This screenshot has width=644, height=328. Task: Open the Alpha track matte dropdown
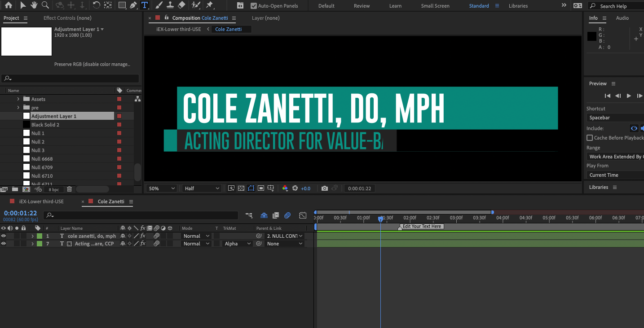point(237,243)
